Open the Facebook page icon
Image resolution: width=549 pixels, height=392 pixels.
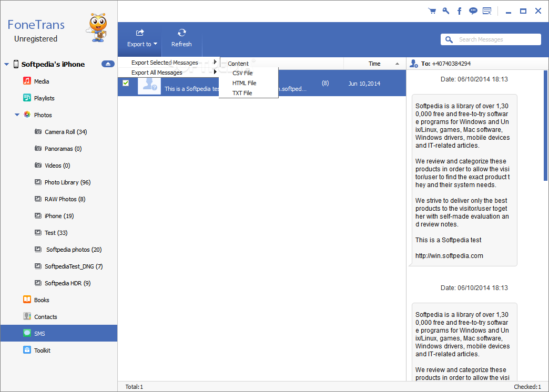click(459, 11)
